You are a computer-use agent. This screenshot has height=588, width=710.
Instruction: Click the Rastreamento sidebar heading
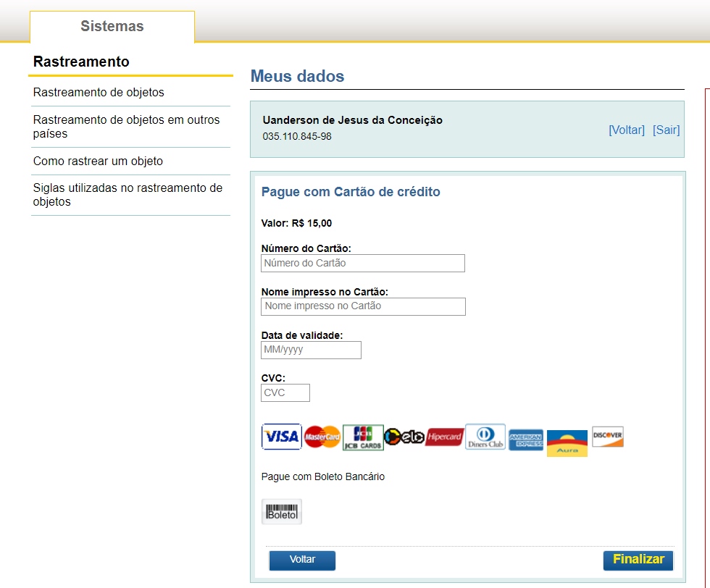pyautogui.click(x=81, y=62)
